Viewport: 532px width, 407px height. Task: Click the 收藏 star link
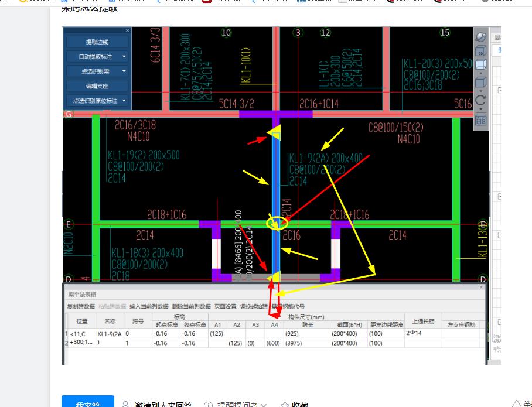click(295, 404)
